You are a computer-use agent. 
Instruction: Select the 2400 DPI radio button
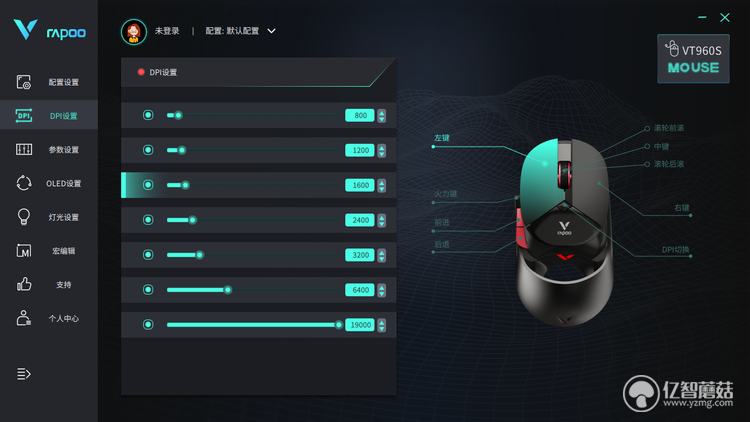(x=148, y=220)
